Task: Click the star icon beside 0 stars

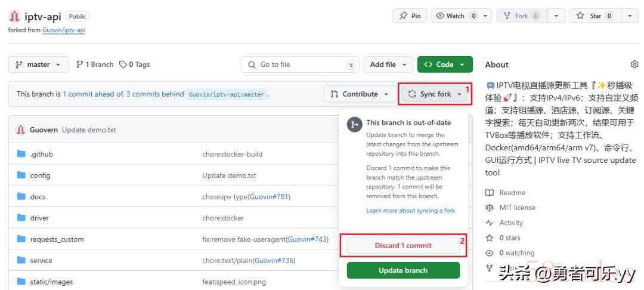Action: pyautogui.click(x=489, y=238)
